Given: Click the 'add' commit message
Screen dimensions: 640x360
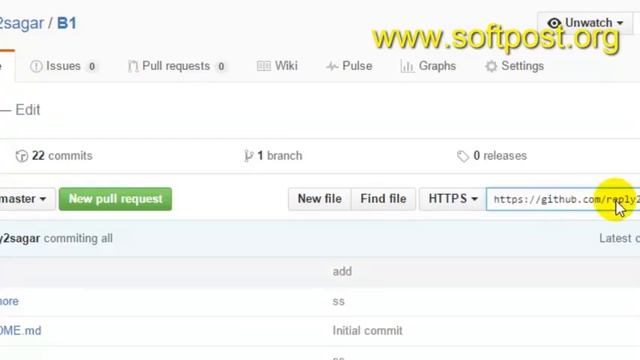Looking at the screenshot, I should [342, 271].
